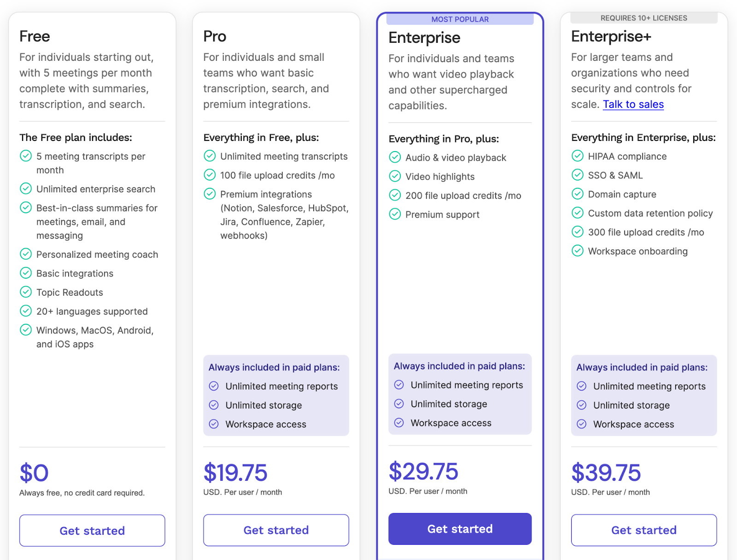This screenshot has height=560, width=737.
Task: Click checkmark icon beside Audio & video playback
Action: click(x=395, y=157)
